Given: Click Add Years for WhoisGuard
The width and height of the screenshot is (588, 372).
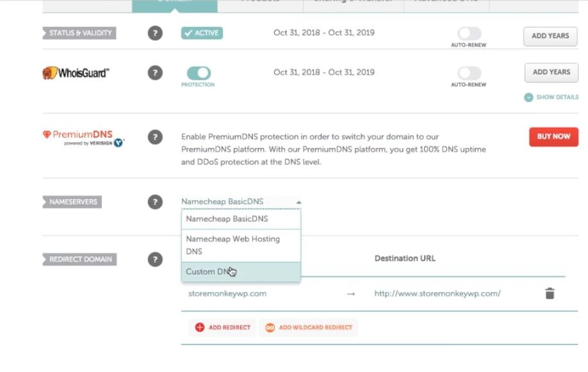Looking at the screenshot, I should click(551, 72).
